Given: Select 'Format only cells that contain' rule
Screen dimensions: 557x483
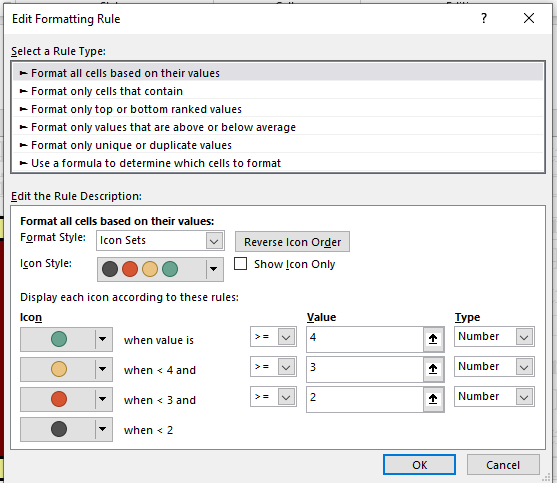Looking at the screenshot, I should tap(278, 91).
